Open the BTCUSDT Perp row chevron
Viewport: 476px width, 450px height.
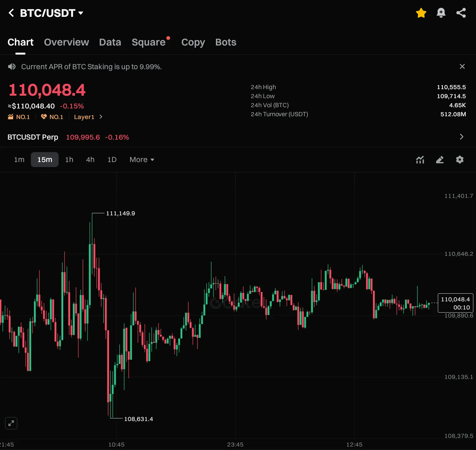tap(462, 137)
